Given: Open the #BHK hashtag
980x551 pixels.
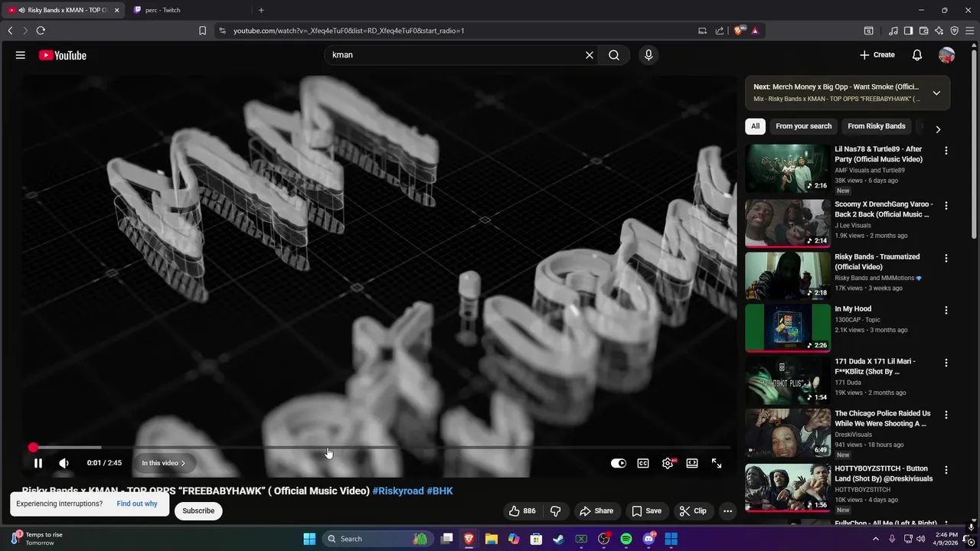Looking at the screenshot, I should coord(439,491).
